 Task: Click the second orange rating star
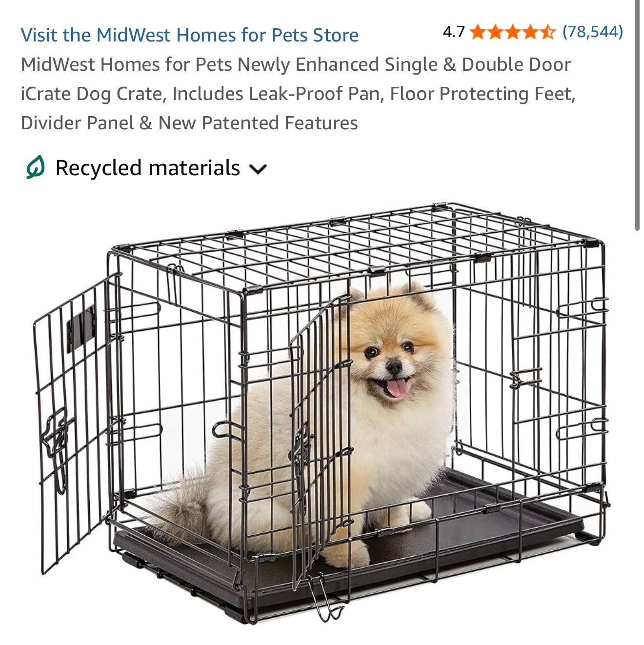[x=495, y=32]
